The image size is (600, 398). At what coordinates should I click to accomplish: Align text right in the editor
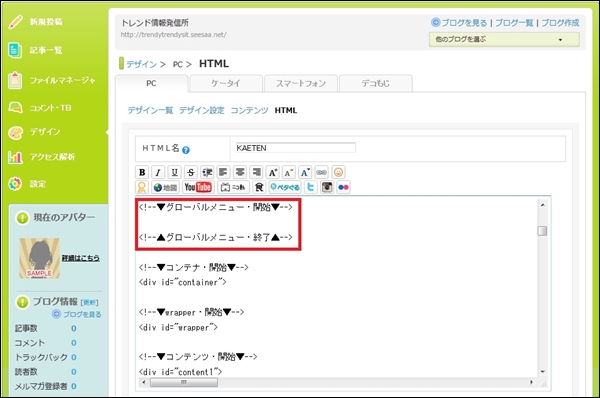tap(256, 172)
